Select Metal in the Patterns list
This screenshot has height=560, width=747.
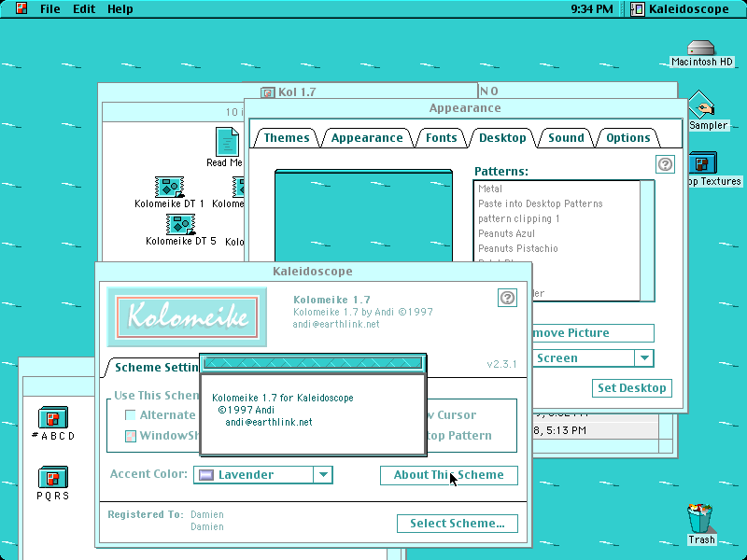557,189
